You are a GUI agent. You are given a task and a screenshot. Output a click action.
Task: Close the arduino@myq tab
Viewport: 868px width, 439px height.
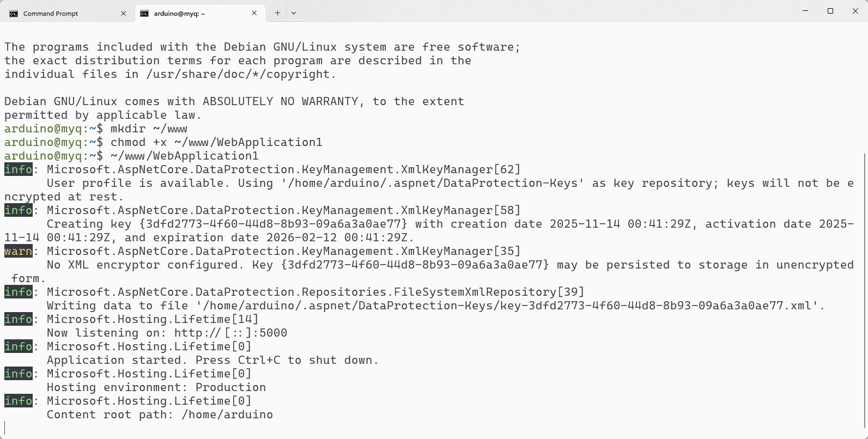[x=254, y=13]
